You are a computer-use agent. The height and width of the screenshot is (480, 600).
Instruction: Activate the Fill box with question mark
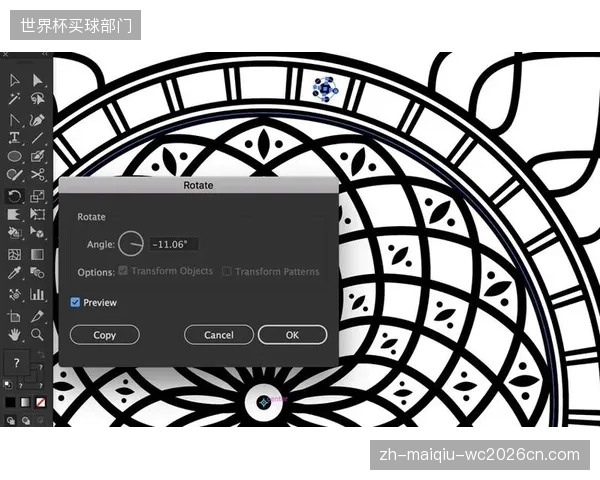click(16, 362)
